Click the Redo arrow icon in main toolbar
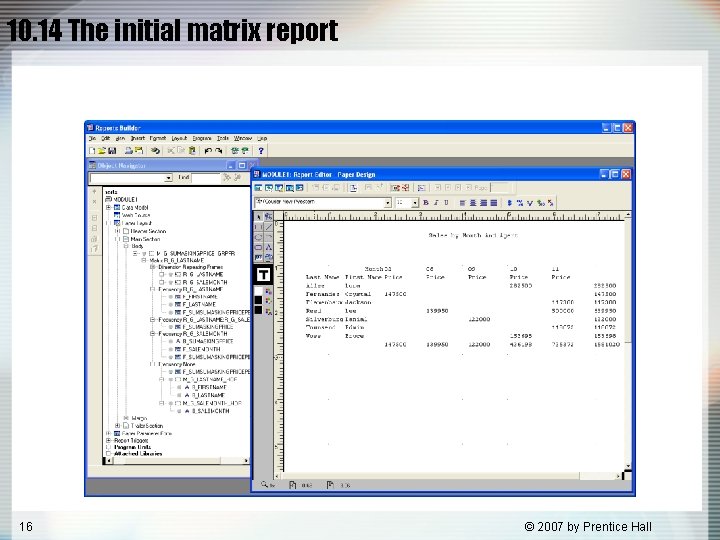 pyautogui.click(x=219, y=151)
